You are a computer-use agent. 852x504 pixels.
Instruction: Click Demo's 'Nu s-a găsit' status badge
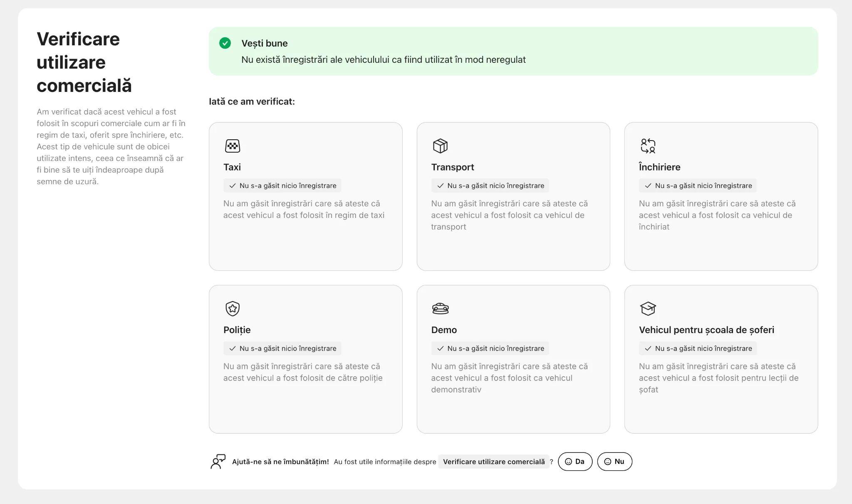[x=490, y=348]
